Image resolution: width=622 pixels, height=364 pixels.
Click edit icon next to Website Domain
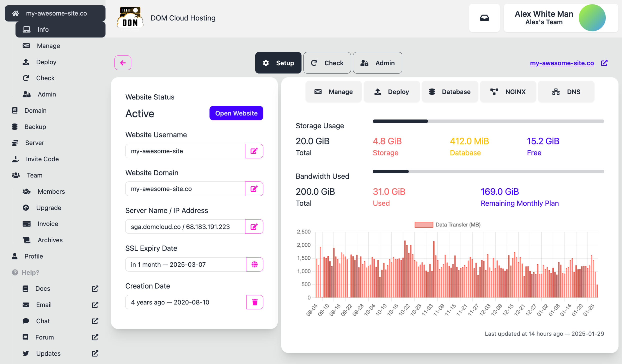[x=254, y=189]
